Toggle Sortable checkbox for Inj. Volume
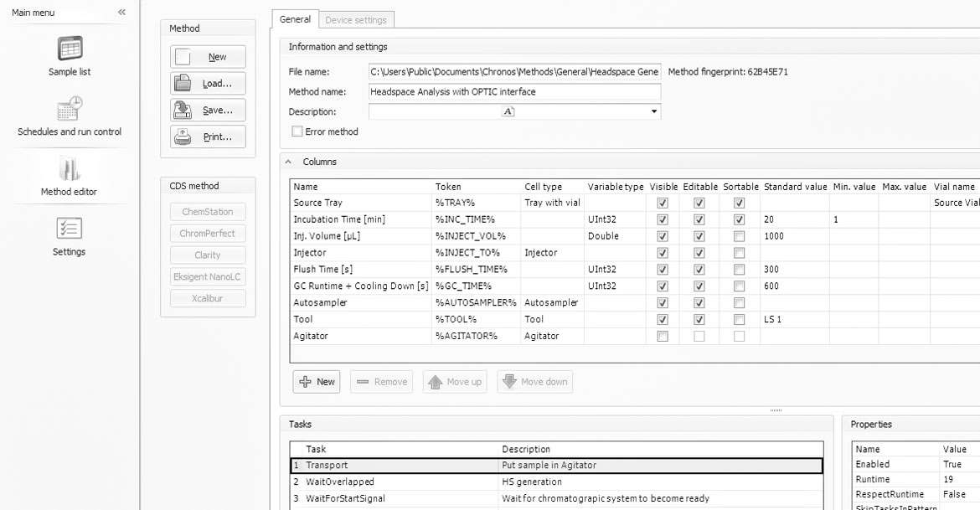The height and width of the screenshot is (510, 980). 740,236
